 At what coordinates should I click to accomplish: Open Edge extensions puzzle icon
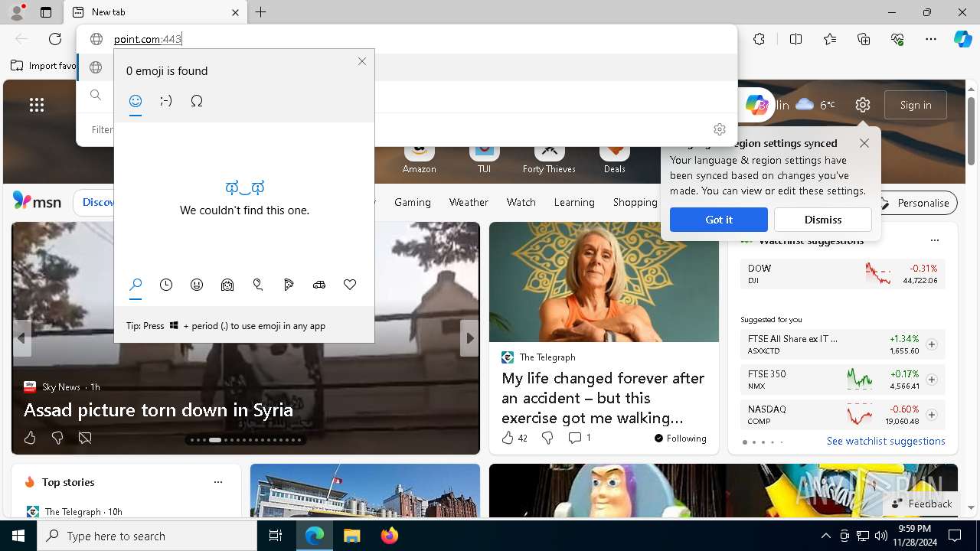click(759, 39)
